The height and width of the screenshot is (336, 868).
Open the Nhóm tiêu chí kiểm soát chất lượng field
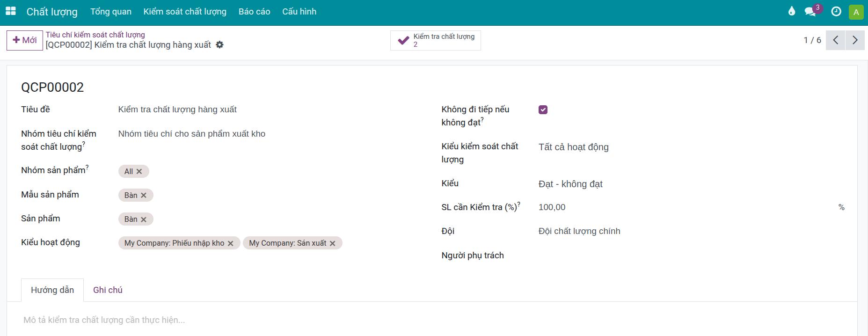tap(270, 134)
